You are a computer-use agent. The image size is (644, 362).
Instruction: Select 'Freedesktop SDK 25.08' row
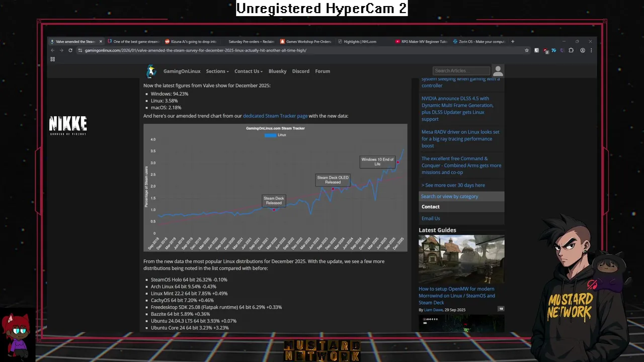tap(216, 307)
